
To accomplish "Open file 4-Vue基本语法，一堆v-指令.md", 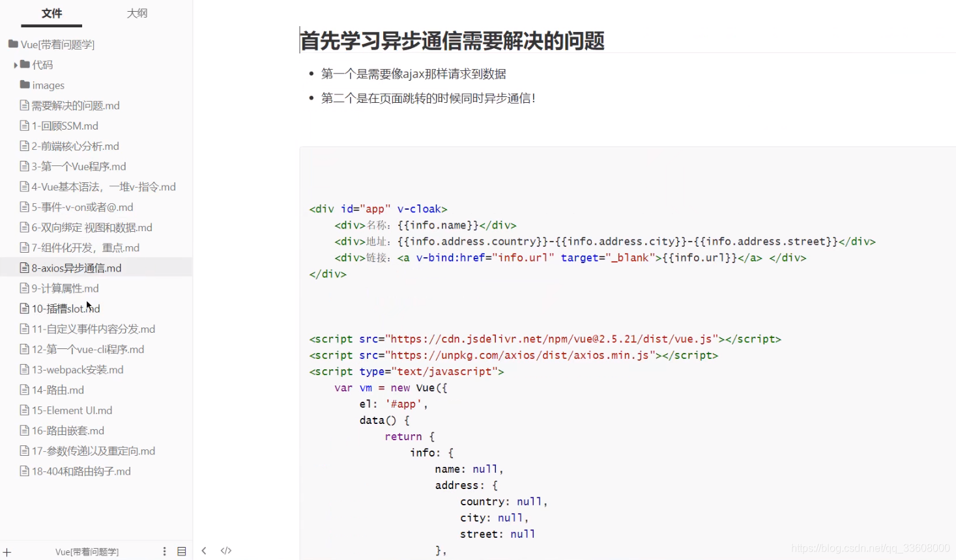I will click(x=104, y=186).
